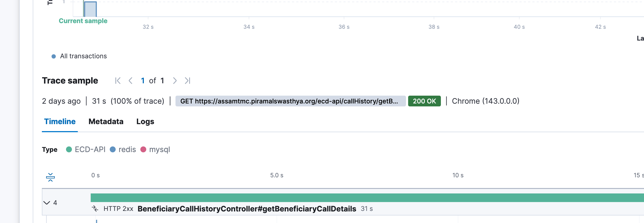Viewport: 644px width, 223px height.
Task: Click current page number 1 in pagination
Action: pos(143,81)
